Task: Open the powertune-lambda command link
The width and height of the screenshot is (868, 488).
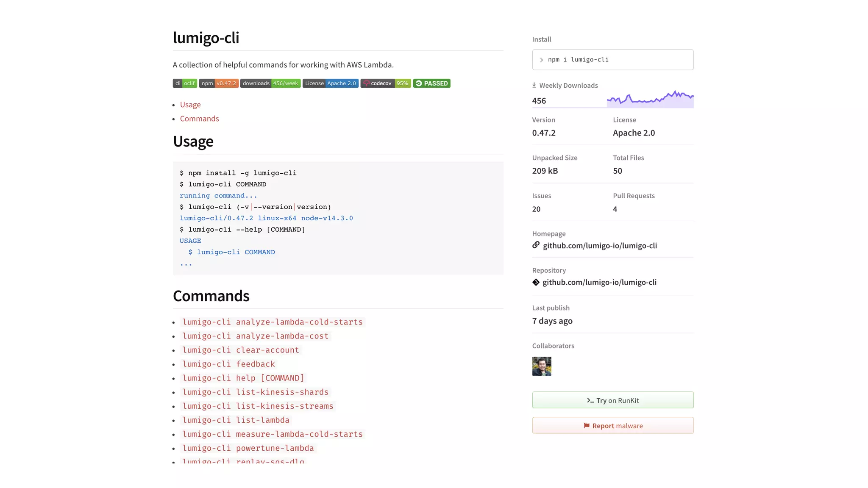Action: [x=248, y=448]
